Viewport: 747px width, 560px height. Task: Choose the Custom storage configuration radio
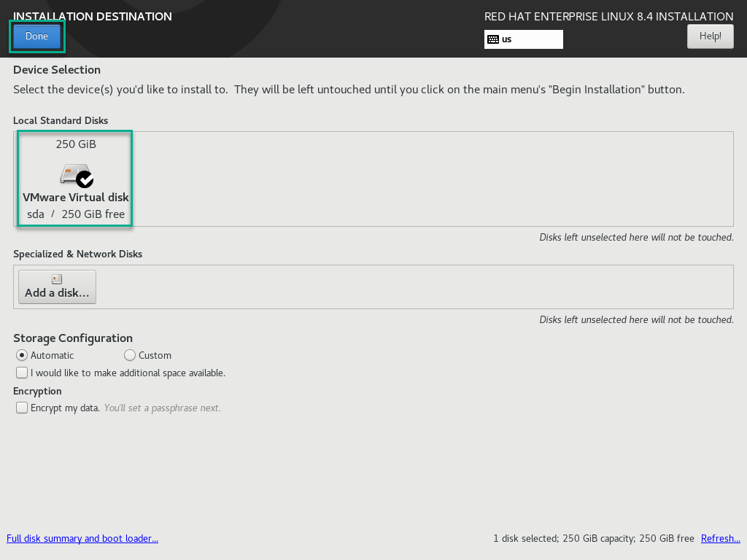pos(130,355)
